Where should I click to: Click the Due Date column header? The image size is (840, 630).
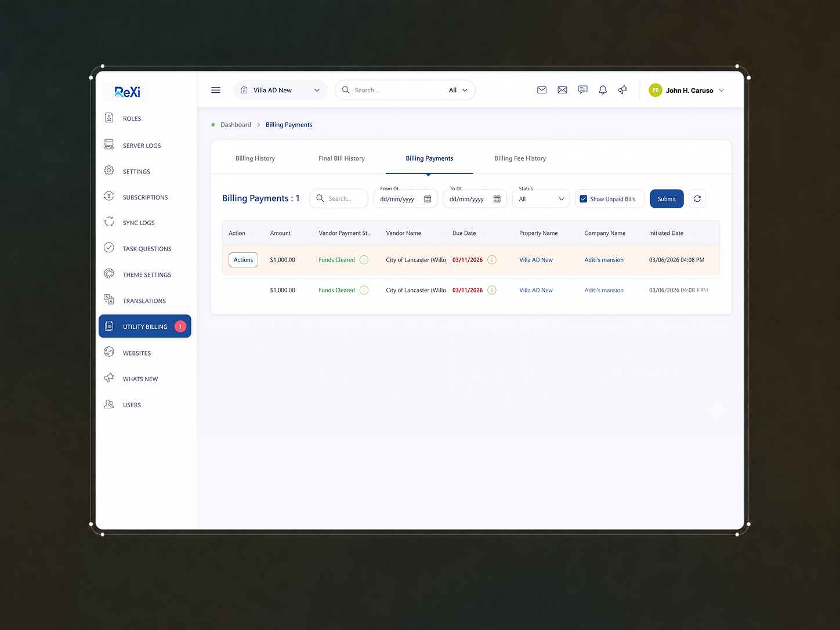click(x=464, y=233)
